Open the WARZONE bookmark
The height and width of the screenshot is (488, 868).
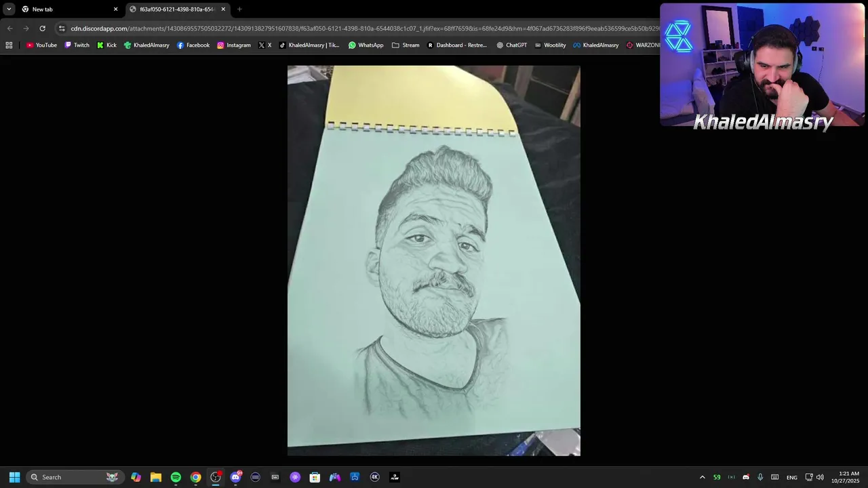click(x=643, y=45)
